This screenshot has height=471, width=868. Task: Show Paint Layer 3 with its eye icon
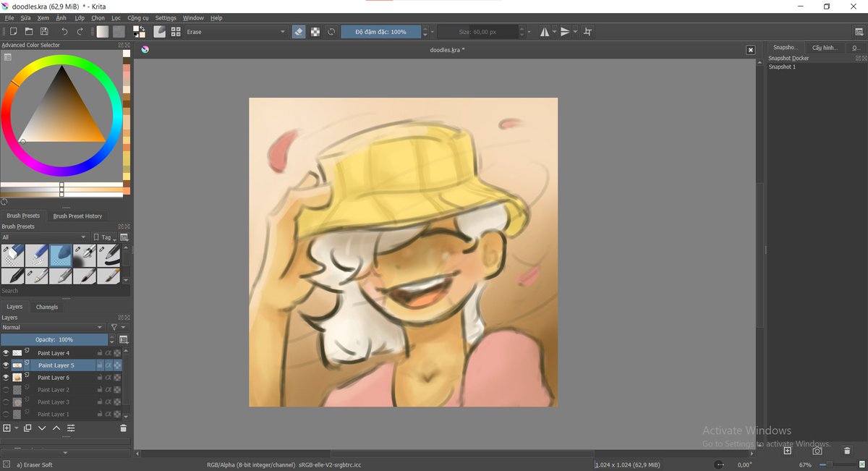click(x=7, y=402)
